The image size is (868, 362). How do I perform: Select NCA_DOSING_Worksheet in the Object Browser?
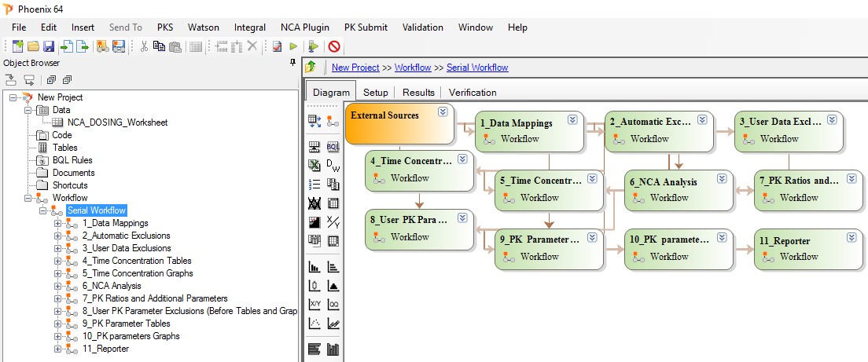click(117, 122)
